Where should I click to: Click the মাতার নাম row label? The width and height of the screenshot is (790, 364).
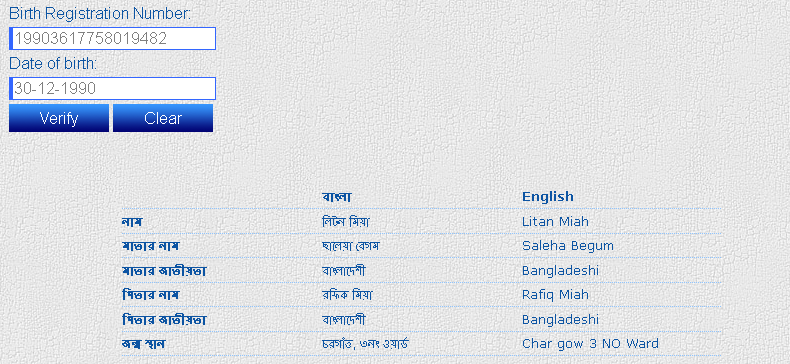(151, 246)
